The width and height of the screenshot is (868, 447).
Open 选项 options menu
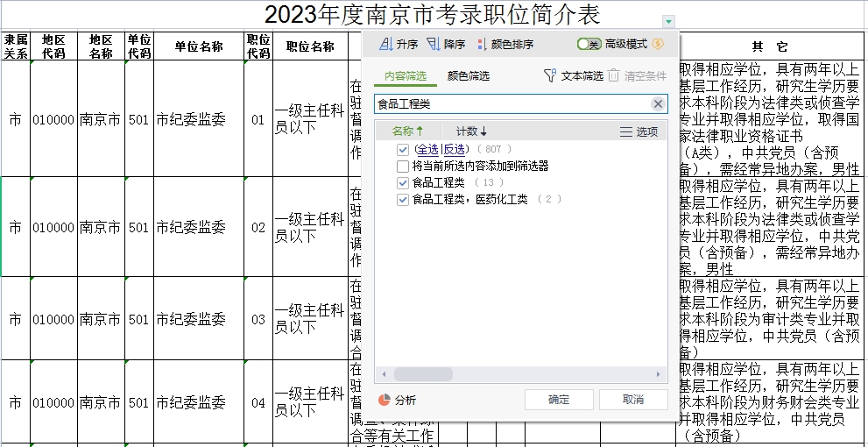(x=639, y=131)
